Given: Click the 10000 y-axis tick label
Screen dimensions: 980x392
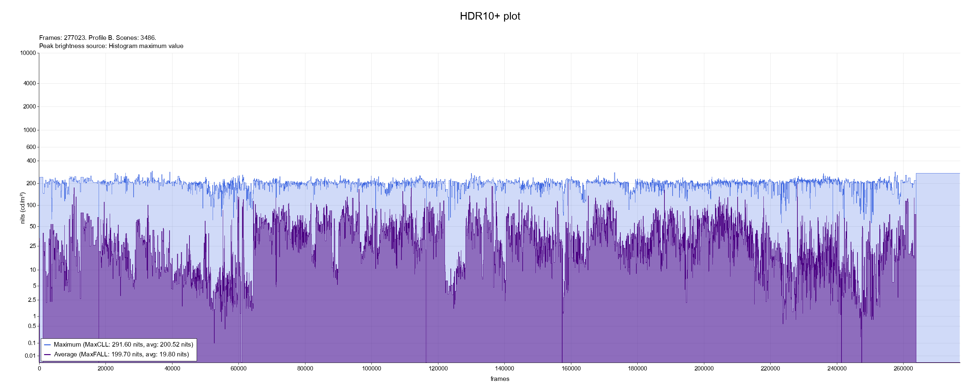Looking at the screenshot, I should click(x=28, y=53).
